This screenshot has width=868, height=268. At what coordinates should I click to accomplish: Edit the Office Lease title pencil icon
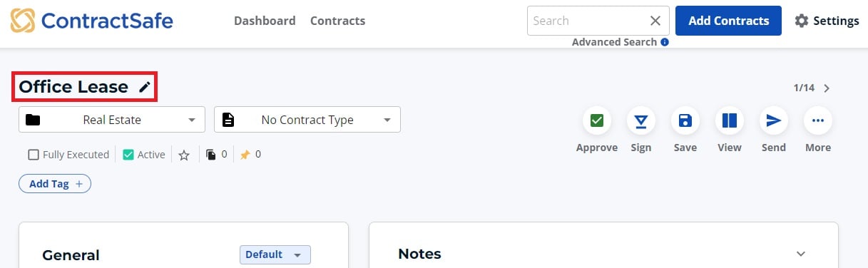point(145,87)
